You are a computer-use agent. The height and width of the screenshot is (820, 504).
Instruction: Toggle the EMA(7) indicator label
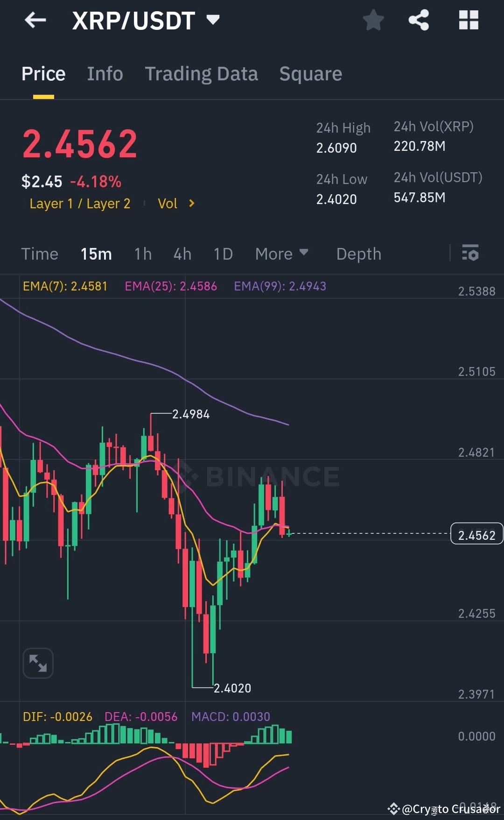tap(65, 286)
